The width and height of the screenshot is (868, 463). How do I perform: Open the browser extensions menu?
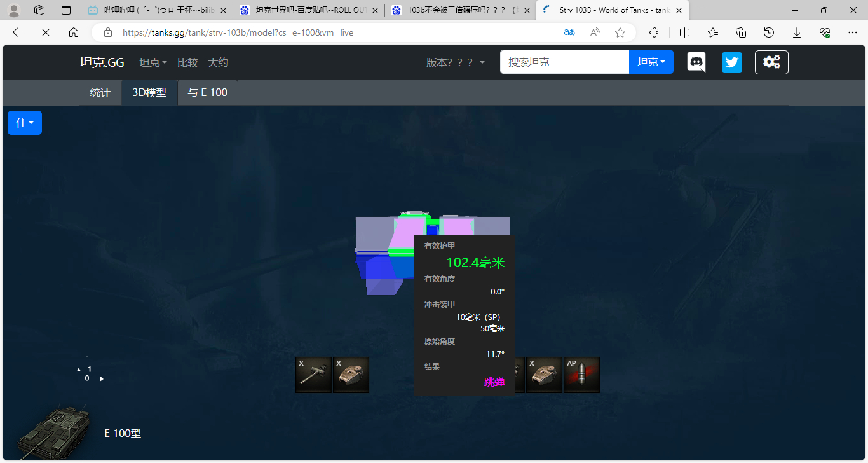pyautogui.click(x=654, y=32)
